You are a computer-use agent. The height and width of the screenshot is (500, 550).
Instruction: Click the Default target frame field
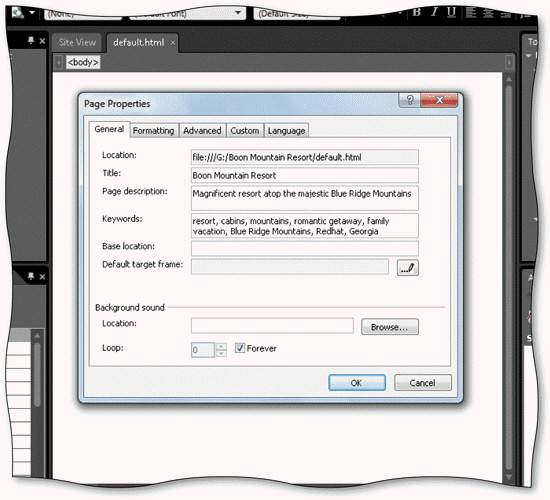(x=290, y=267)
